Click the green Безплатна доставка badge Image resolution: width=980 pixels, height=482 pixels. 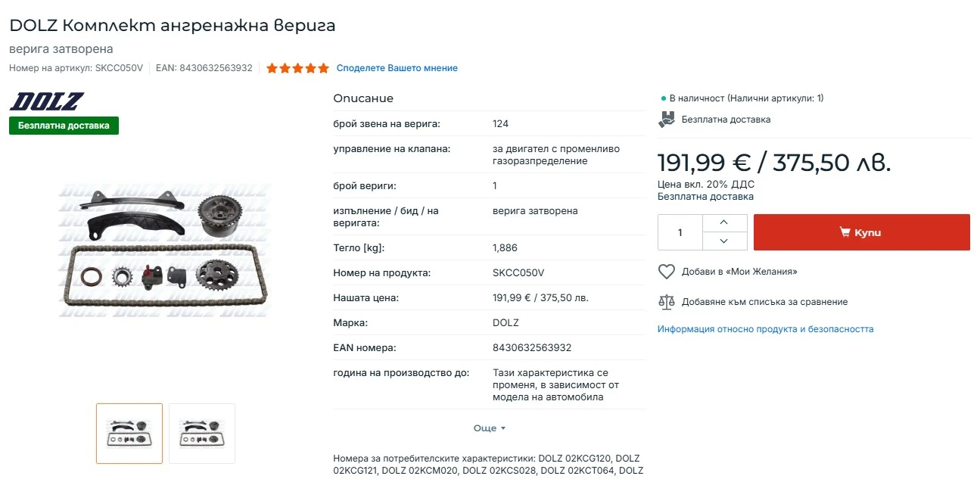click(x=64, y=126)
